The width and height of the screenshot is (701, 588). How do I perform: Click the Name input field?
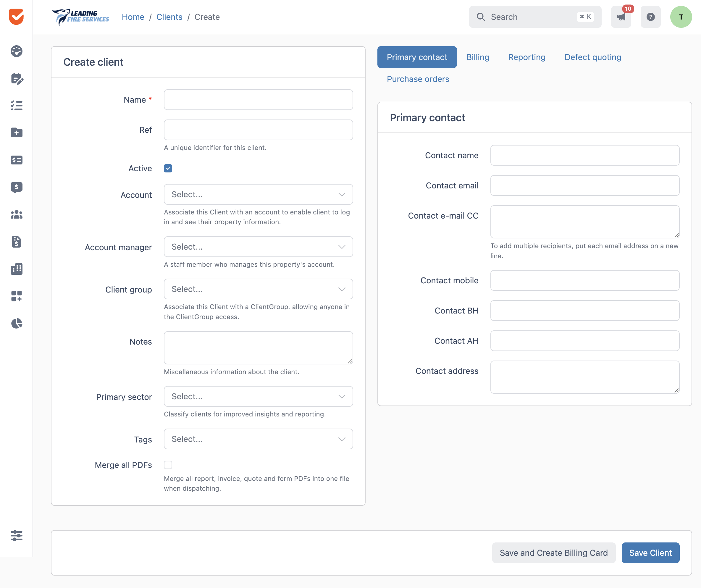259,99
